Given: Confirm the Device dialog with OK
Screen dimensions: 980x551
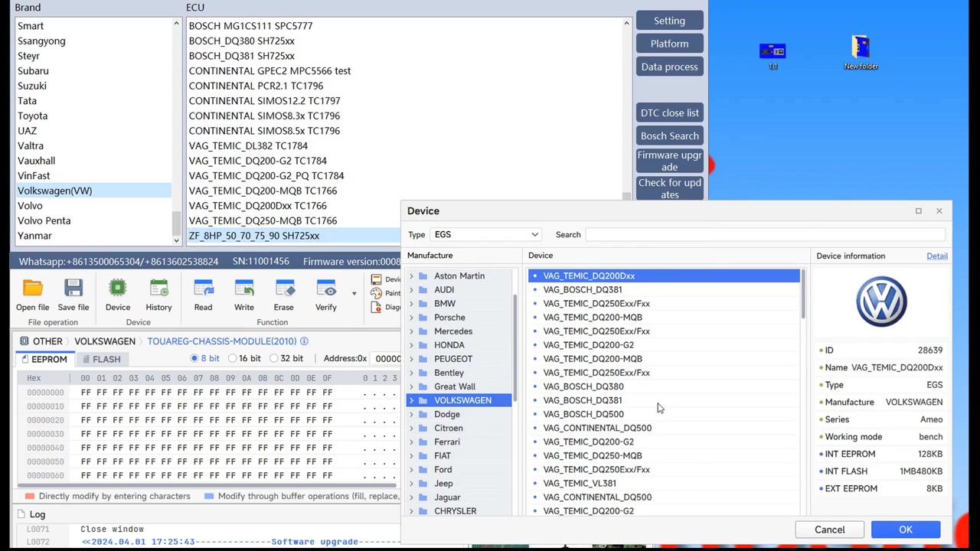Looking at the screenshot, I should [906, 530].
